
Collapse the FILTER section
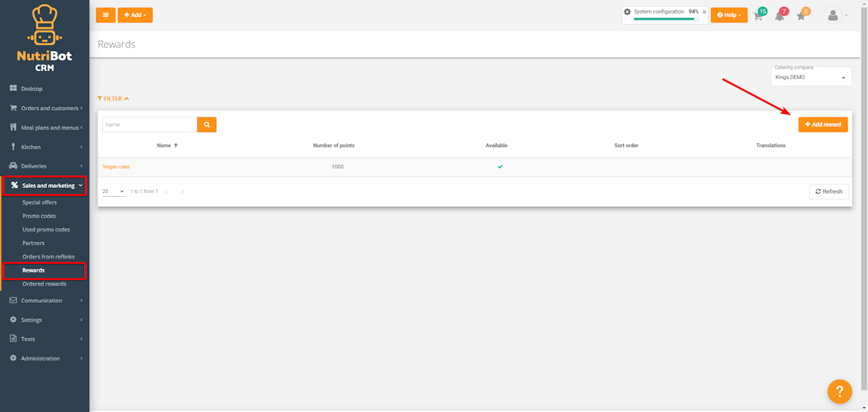tap(113, 98)
